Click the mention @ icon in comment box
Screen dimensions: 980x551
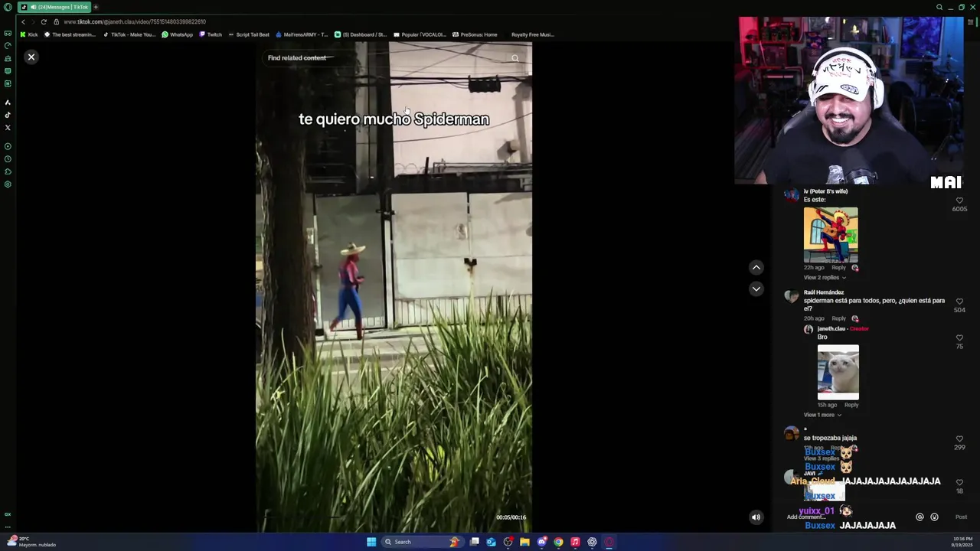point(920,517)
